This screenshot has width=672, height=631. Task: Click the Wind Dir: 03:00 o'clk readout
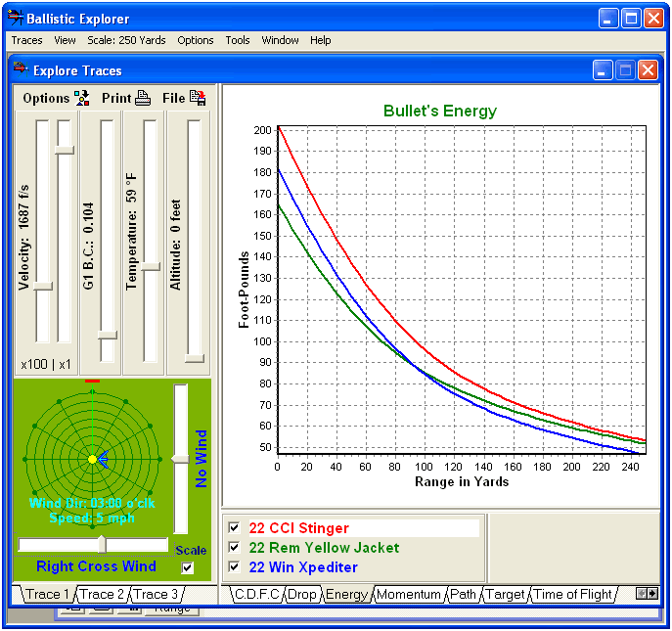(92, 503)
